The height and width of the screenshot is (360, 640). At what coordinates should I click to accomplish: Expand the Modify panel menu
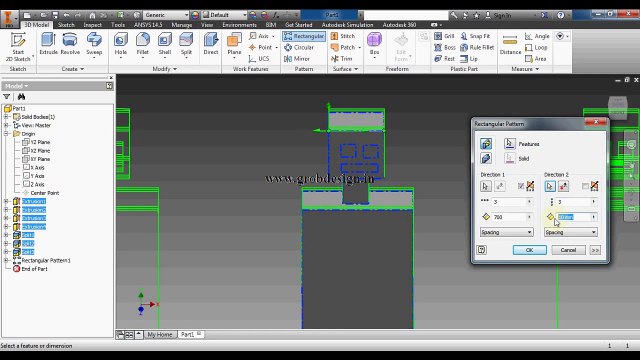pos(164,69)
